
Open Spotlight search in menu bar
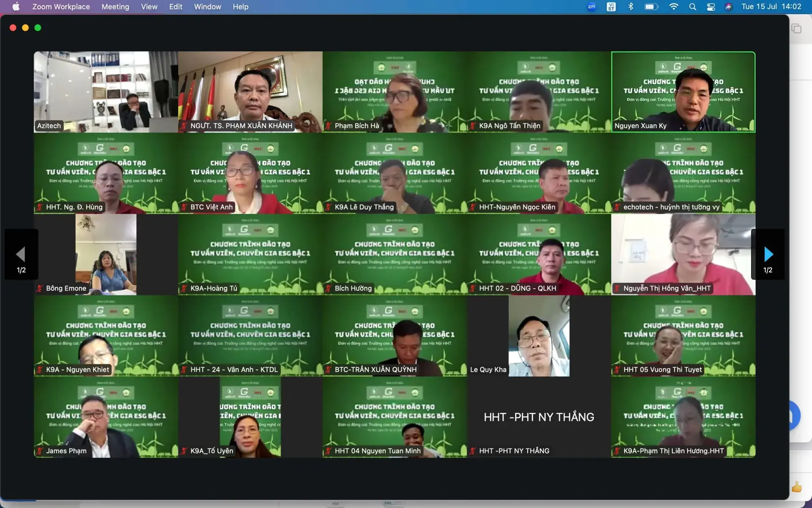coord(692,7)
